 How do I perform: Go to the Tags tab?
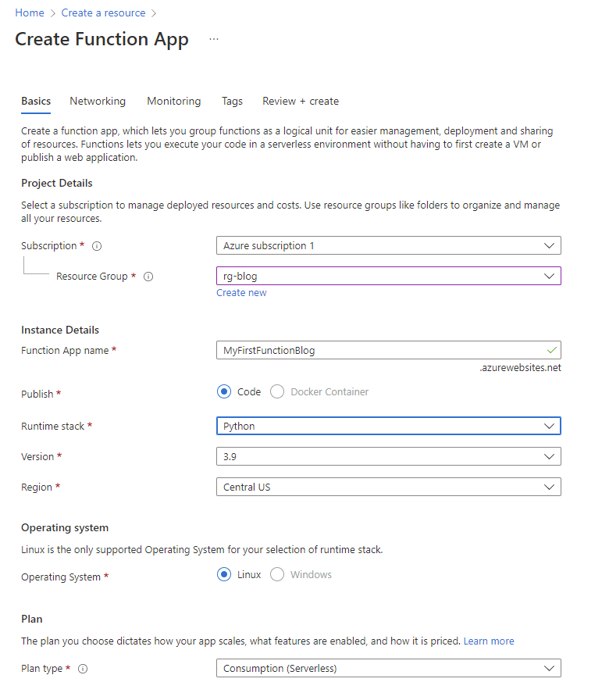tap(231, 101)
